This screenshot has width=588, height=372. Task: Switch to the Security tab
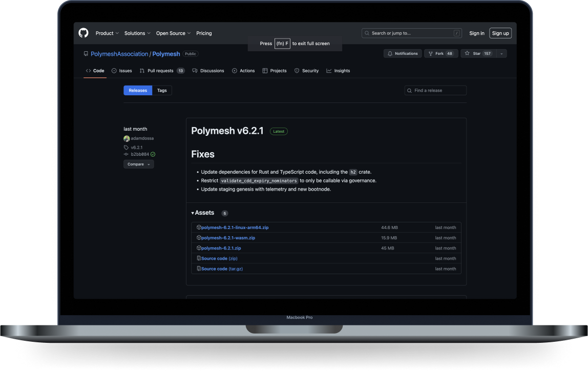point(306,71)
